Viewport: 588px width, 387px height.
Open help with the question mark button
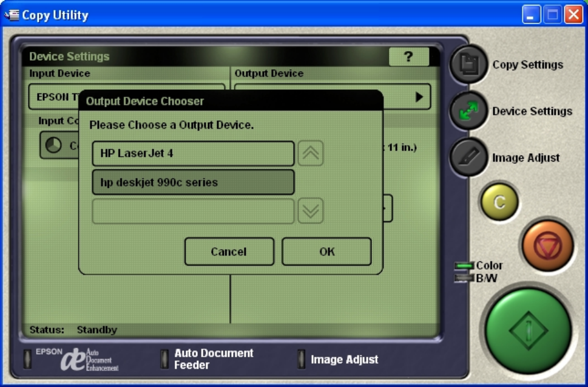coord(409,57)
